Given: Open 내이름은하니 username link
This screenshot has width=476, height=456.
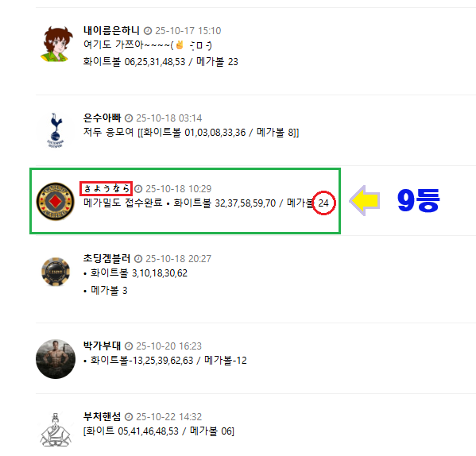Looking at the screenshot, I should click(111, 31).
